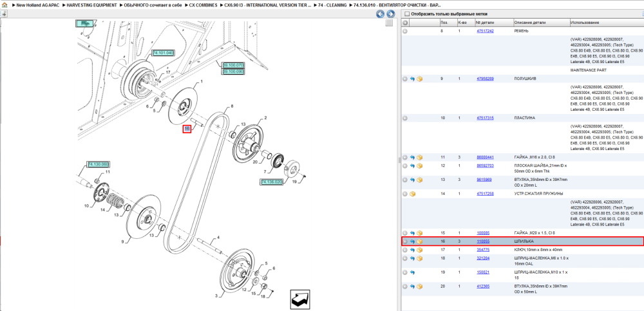
Task: Click the add icon in the table header
Action: (x=405, y=22)
